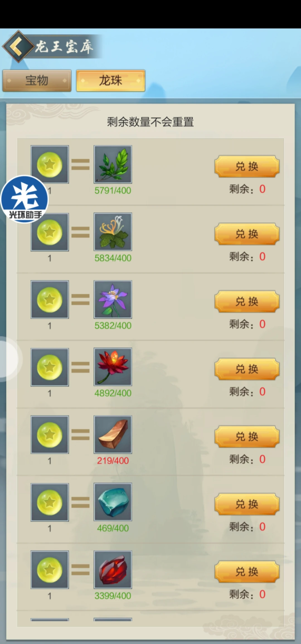
Task: Click 兑换 for the 469/400 teal ore
Action: (247, 504)
